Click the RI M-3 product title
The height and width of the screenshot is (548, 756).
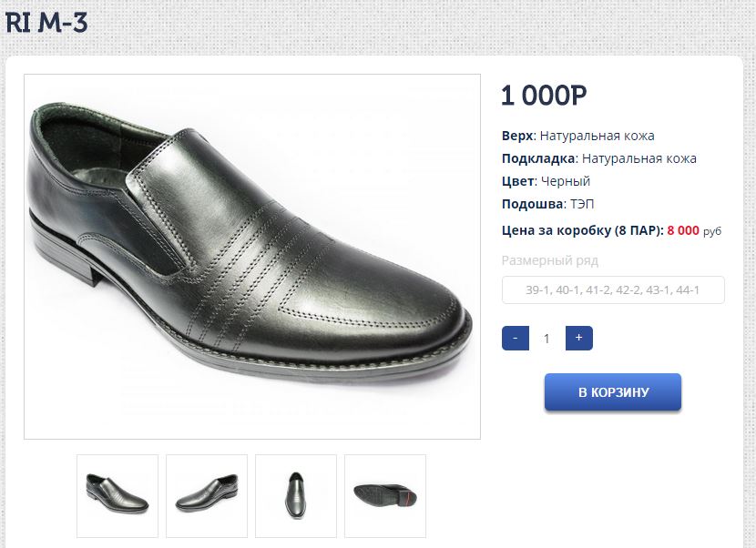coord(46,23)
